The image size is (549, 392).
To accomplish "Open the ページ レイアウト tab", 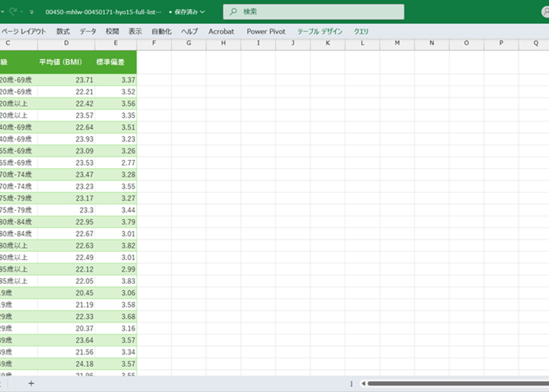I will 23,31.
